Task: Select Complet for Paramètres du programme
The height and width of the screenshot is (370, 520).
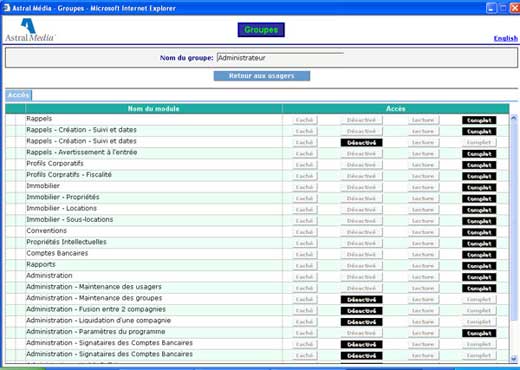Action: pyautogui.click(x=479, y=333)
